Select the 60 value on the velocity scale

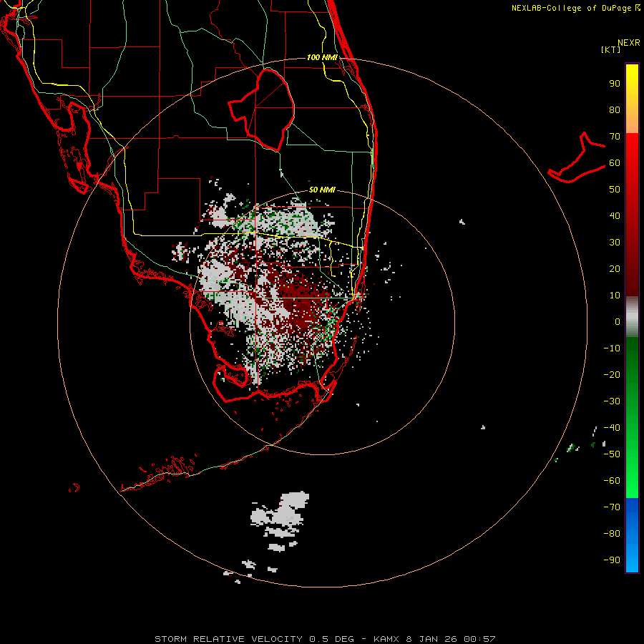pyautogui.click(x=615, y=162)
